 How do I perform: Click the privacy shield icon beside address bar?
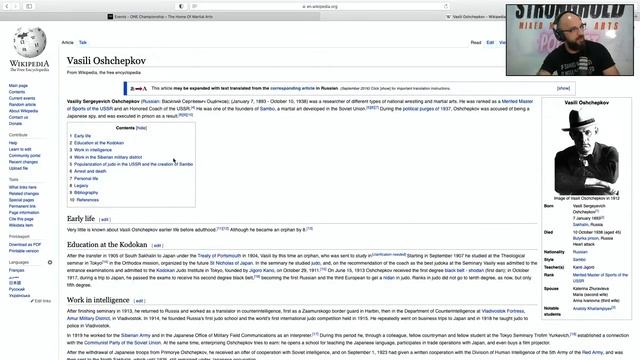coord(181,6)
